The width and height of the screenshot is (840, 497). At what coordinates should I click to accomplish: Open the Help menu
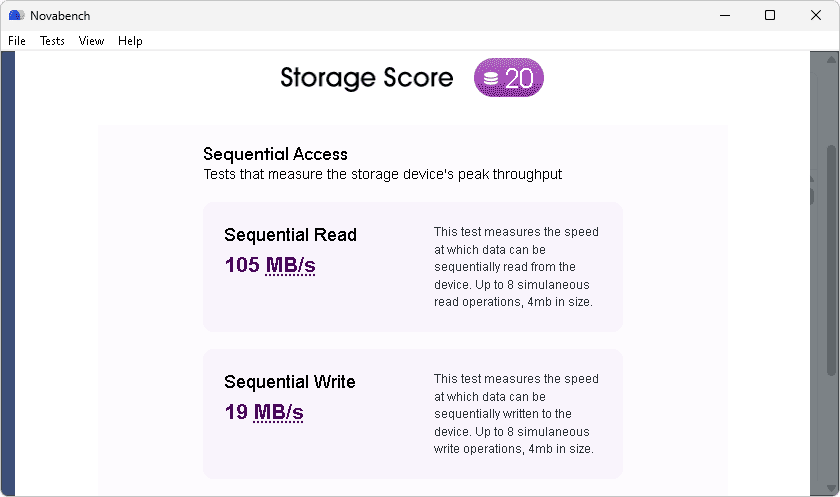[130, 41]
